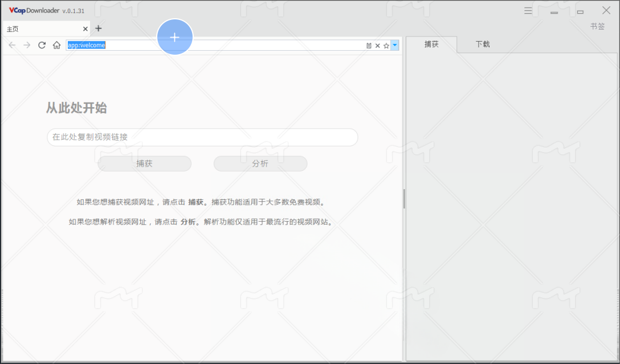This screenshot has width=620, height=364.
Task: Close the 主页 tab
Action: (85, 28)
